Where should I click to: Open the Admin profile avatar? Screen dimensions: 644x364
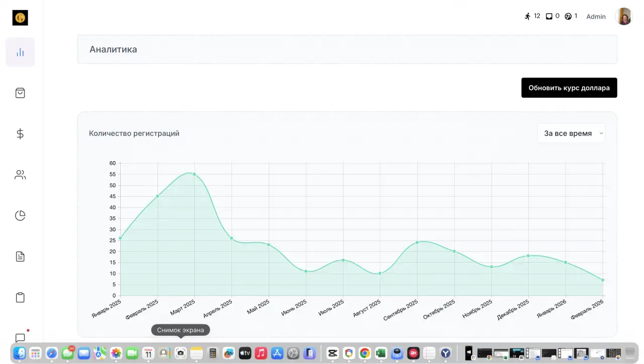coord(624,17)
